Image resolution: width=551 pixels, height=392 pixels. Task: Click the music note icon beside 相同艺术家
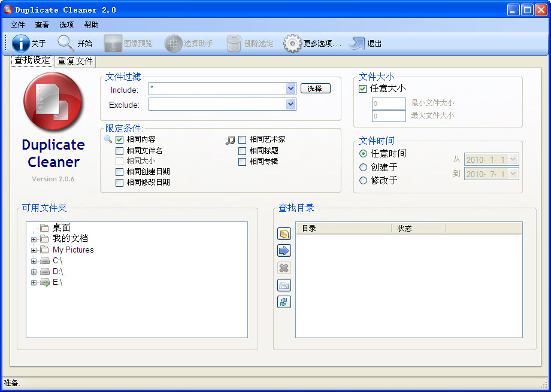pos(230,141)
